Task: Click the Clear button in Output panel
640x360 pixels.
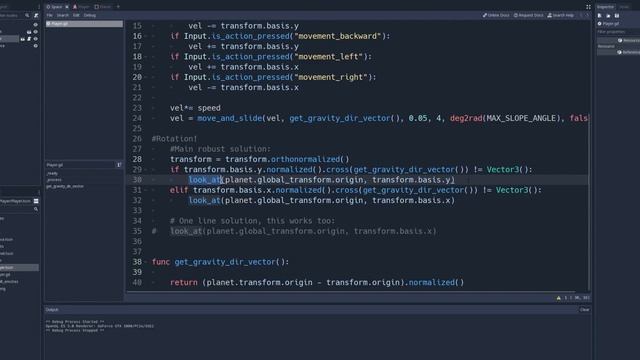Action: (584, 309)
